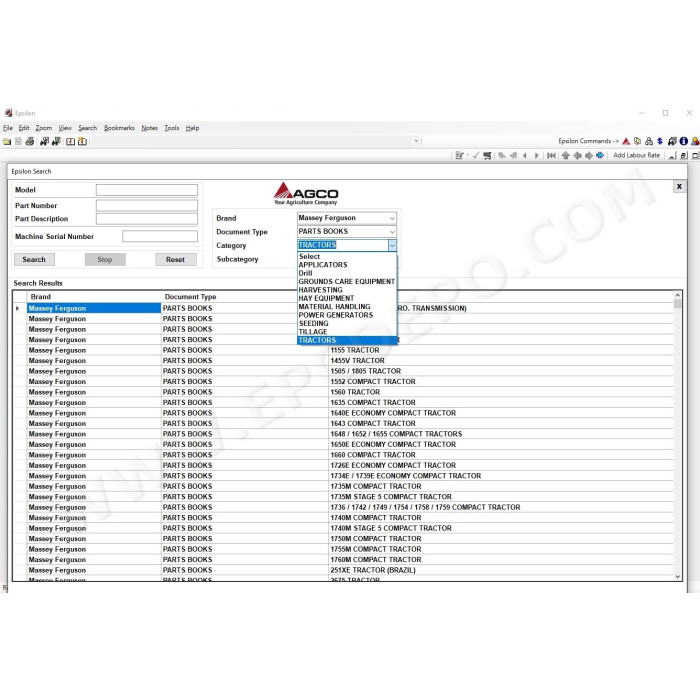Open the Help menu

click(x=192, y=128)
